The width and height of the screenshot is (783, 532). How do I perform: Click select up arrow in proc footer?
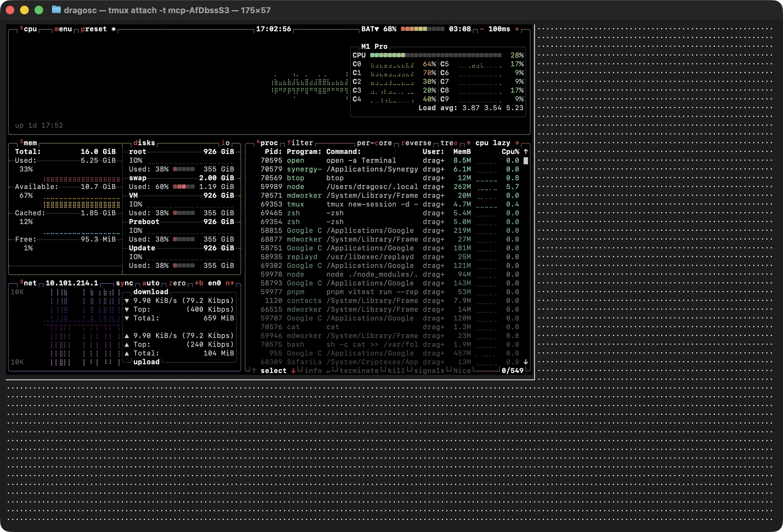click(254, 371)
